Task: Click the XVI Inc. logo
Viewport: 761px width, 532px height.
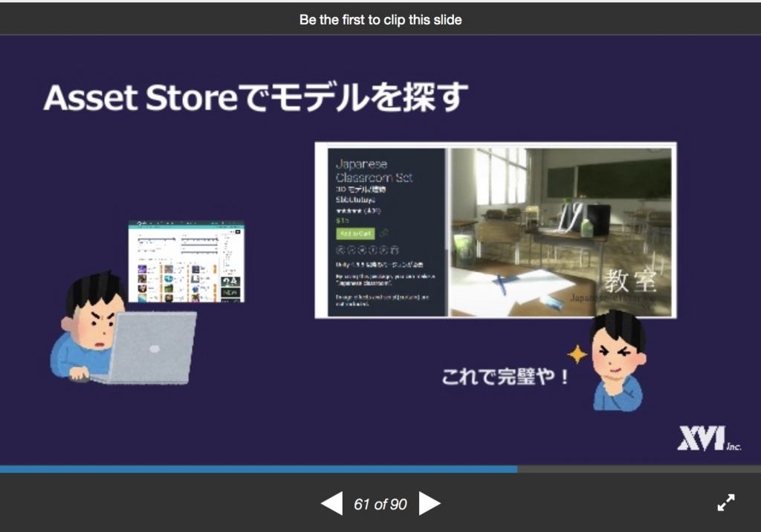Action: click(x=710, y=438)
